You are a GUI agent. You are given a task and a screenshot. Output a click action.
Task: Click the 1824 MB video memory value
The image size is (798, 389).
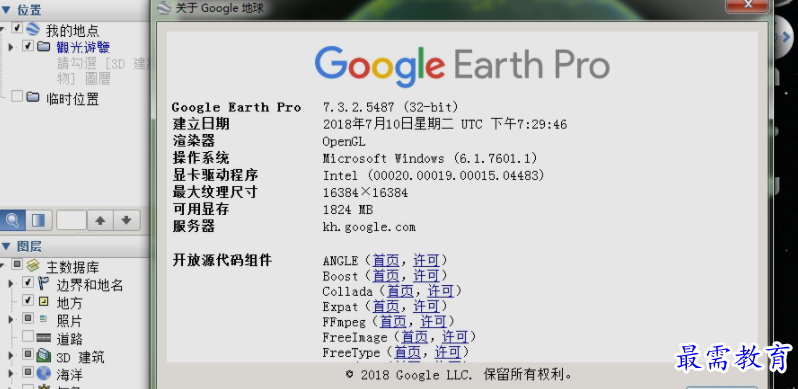(x=348, y=210)
